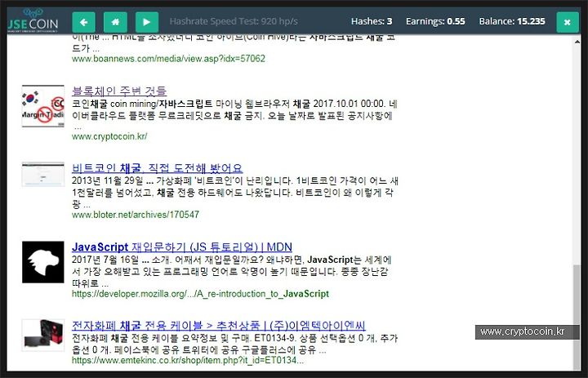Click the 2017년 7월 16일 snippet text
This screenshot has height=378, width=588.
coord(231,271)
